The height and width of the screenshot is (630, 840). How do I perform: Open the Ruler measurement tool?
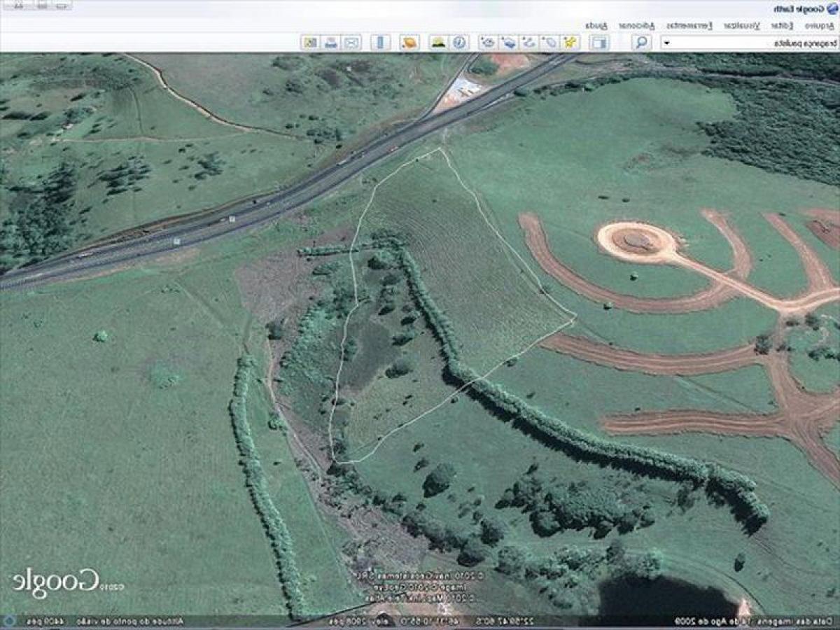380,41
